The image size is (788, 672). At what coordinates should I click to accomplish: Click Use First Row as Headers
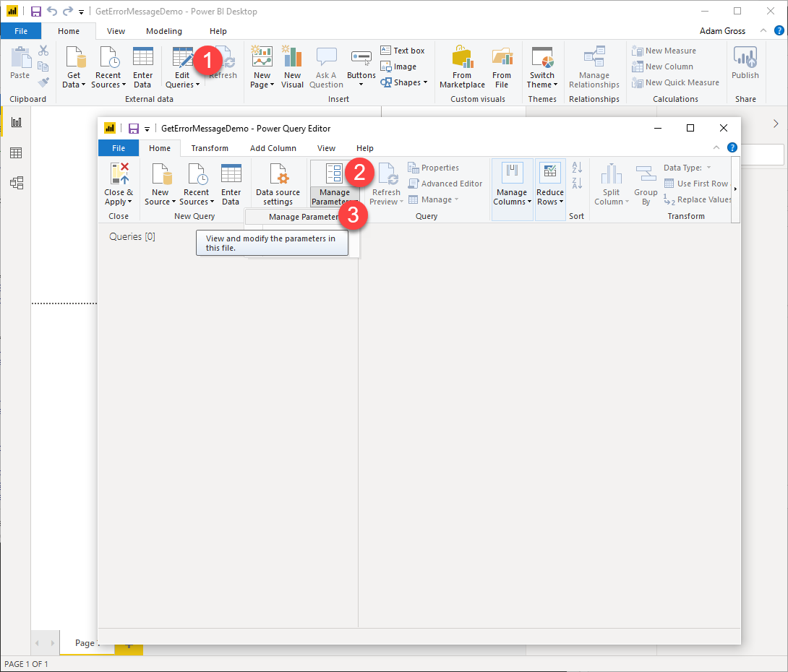coord(698,184)
